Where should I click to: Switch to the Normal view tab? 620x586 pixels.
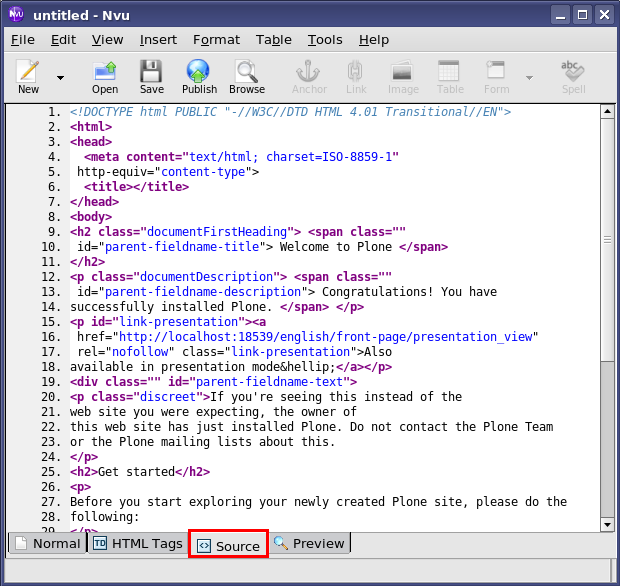tap(48, 543)
